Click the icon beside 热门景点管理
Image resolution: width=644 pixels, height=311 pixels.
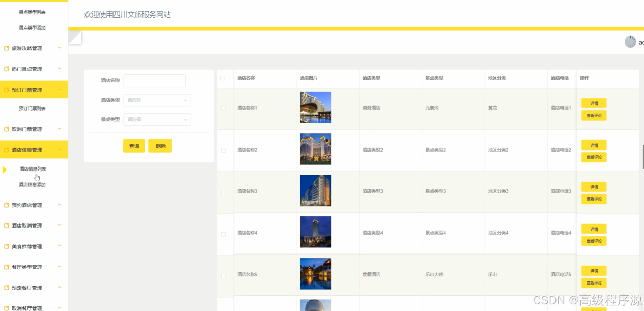coord(7,69)
